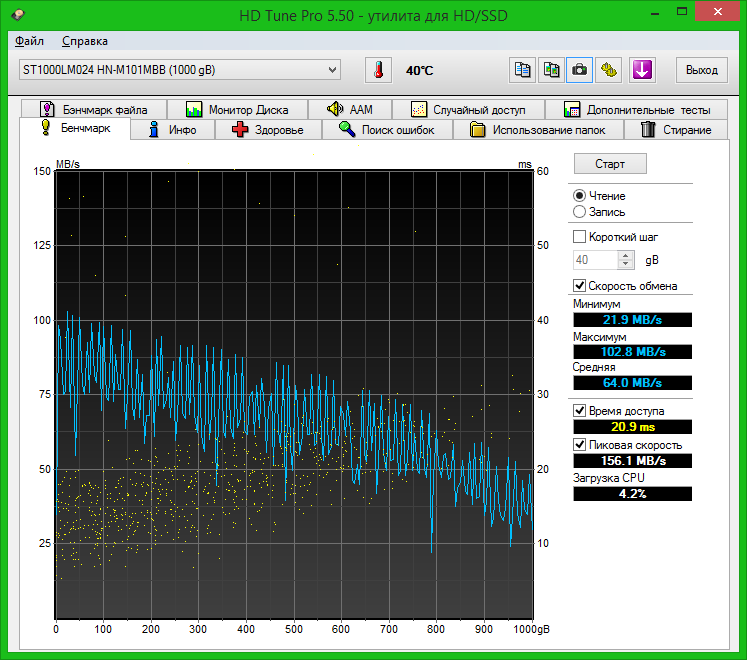The image size is (747, 660).
Task: Open the Файл menu
Action: (x=29, y=41)
